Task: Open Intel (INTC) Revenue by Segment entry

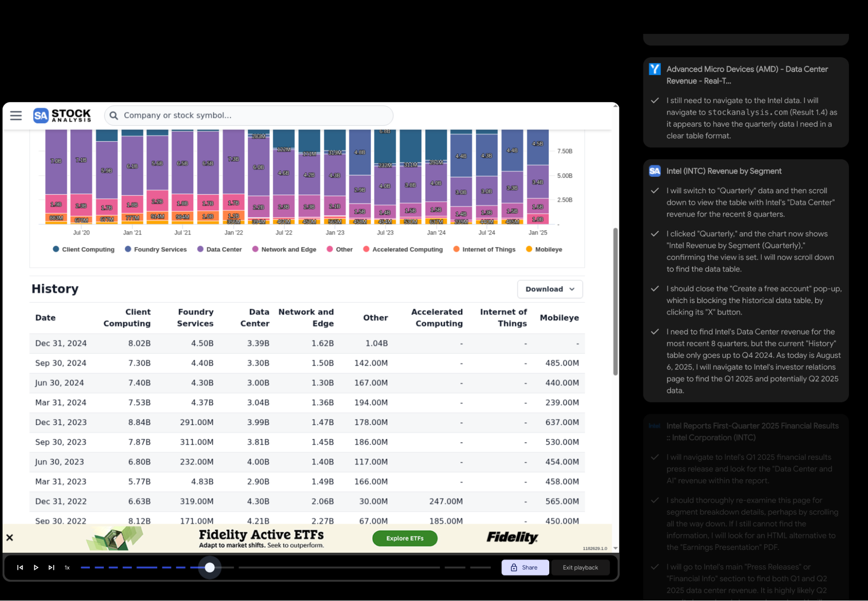Action: [723, 171]
